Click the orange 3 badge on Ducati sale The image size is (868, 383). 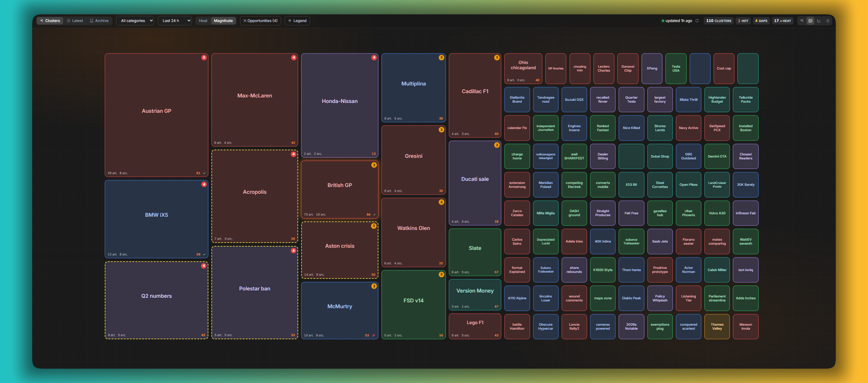tap(497, 145)
